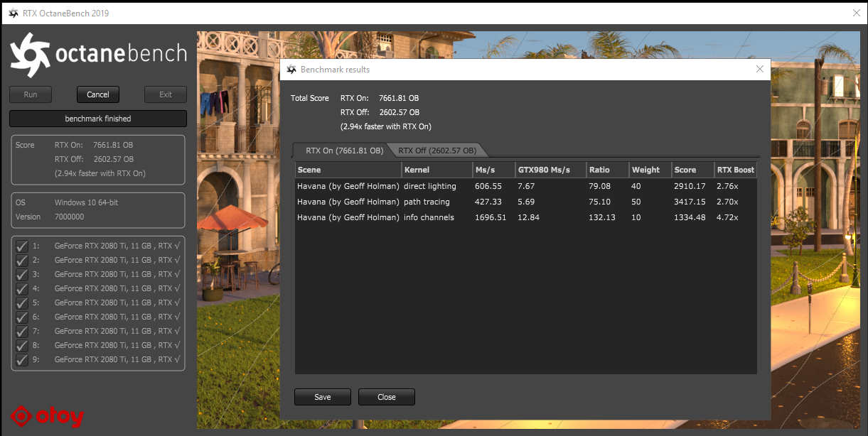Click the Close button in results dialog
The image size is (868, 436).
pos(387,397)
